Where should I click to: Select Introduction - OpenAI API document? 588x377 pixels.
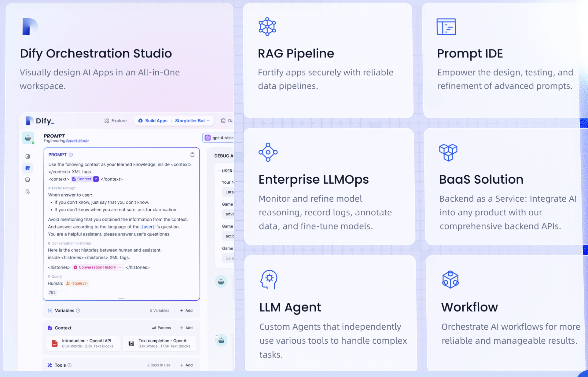tap(83, 343)
